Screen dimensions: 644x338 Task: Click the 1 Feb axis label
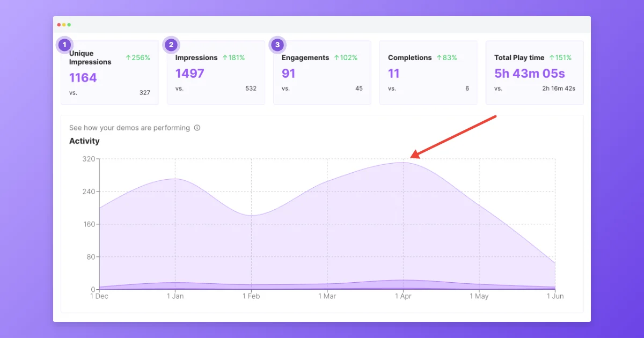(251, 296)
